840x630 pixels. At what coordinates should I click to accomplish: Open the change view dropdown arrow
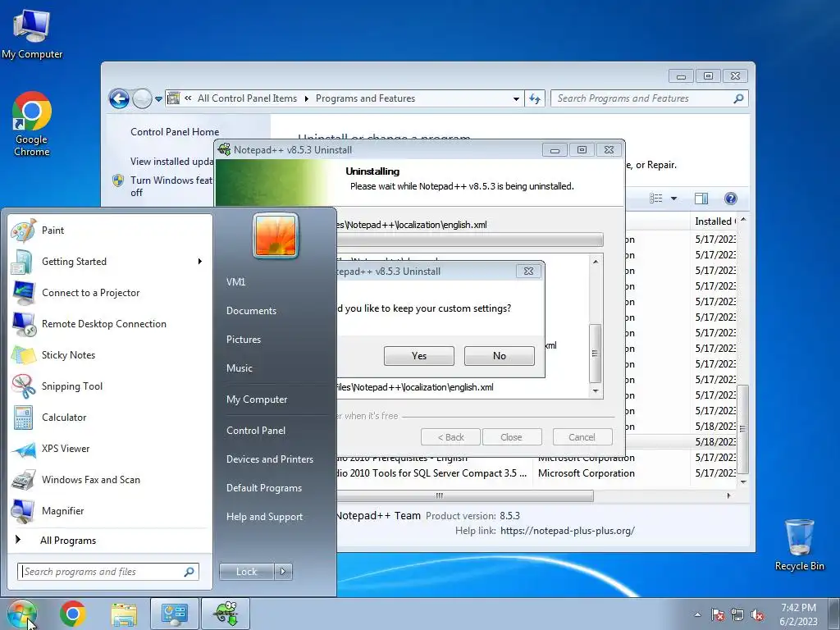pos(674,199)
